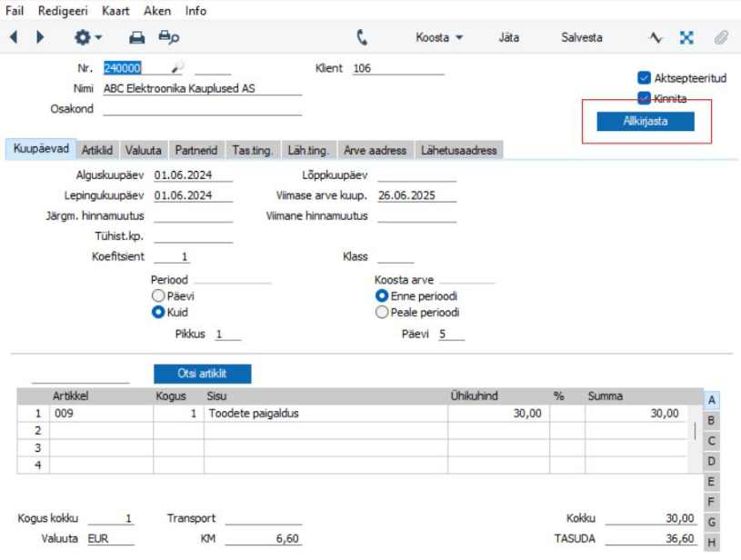Click the Otsi artiklit button

pos(202,374)
